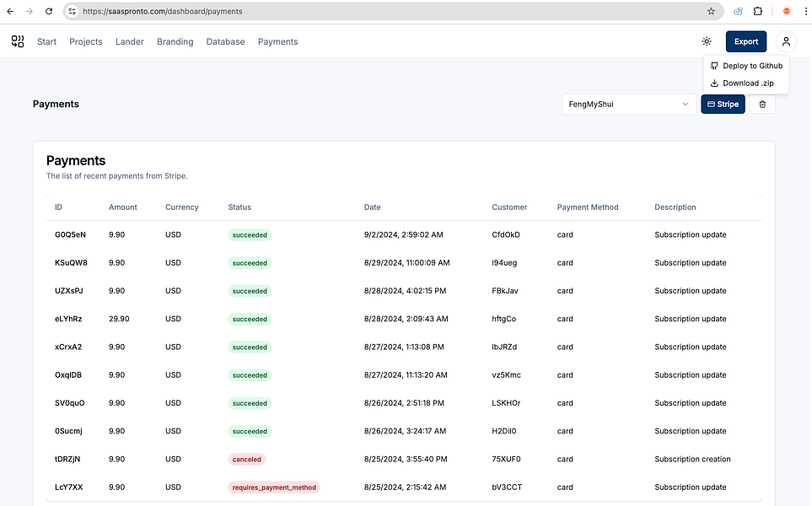Open the Projects nav tab
The width and height of the screenshot is (812, 506).
[86, 41]
